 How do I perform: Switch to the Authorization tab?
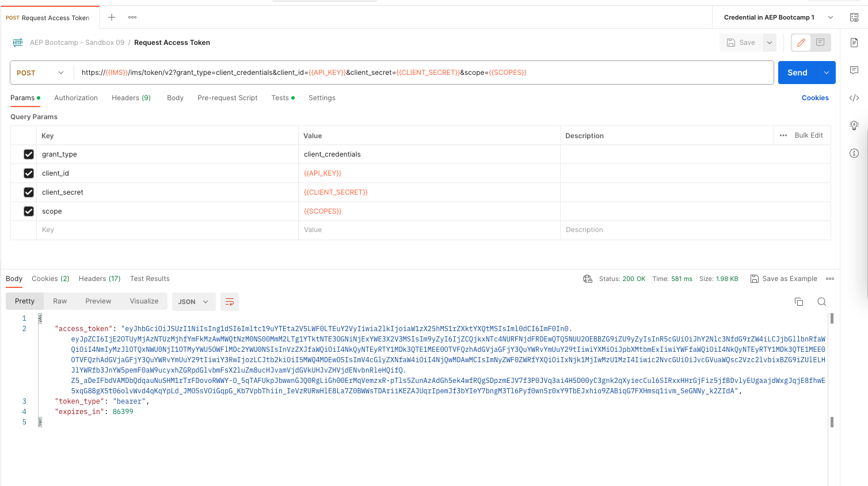click(76, 98)
